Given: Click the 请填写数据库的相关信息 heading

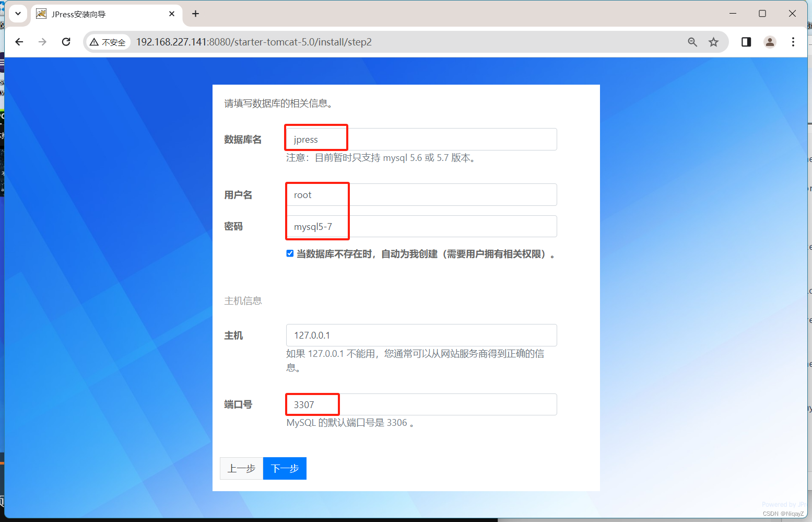Looking at the screenshot, I should click(x=279, y=103).
